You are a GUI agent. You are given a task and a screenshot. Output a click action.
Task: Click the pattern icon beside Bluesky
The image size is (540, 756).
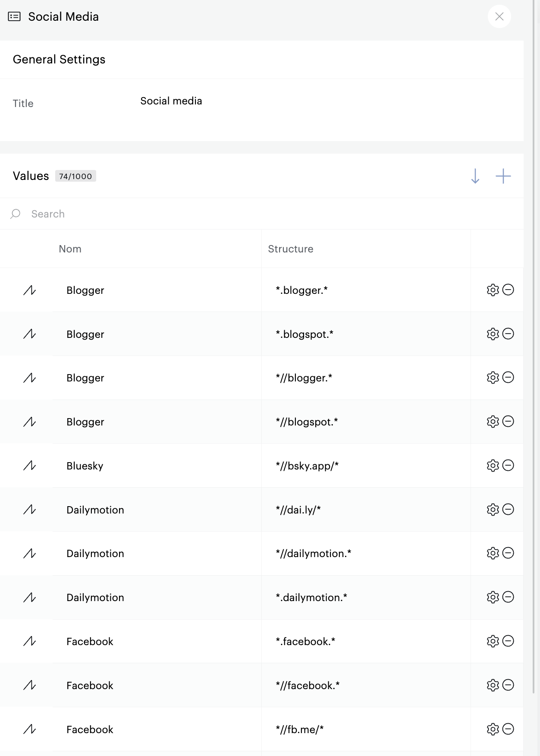[x=29, y=466]
